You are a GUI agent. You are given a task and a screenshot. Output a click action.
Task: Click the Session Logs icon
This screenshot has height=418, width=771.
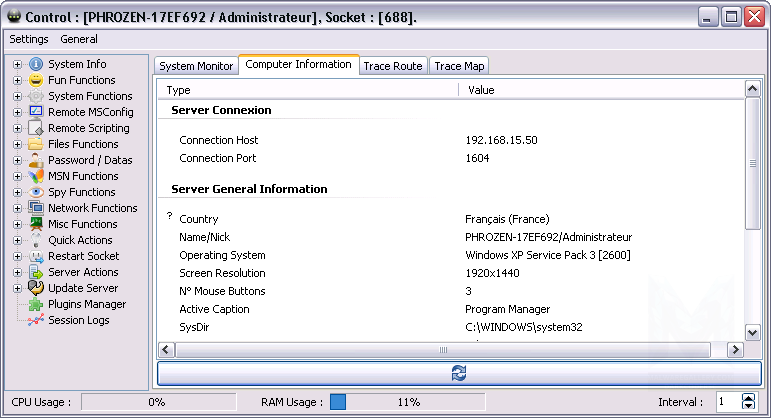point(37,320)
